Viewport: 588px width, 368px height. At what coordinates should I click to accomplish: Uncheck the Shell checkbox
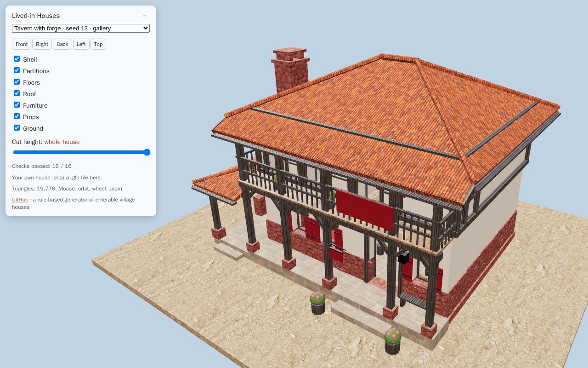click(x=17, y=59)
